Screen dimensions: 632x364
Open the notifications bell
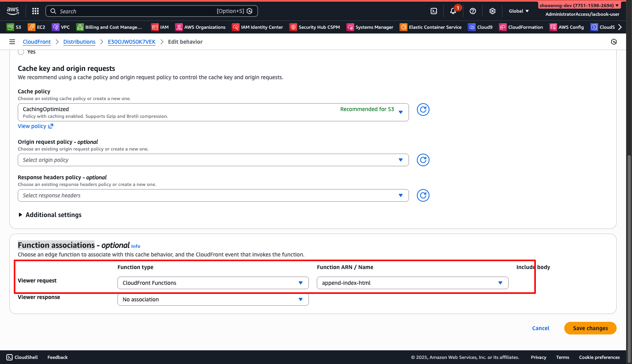453,11
